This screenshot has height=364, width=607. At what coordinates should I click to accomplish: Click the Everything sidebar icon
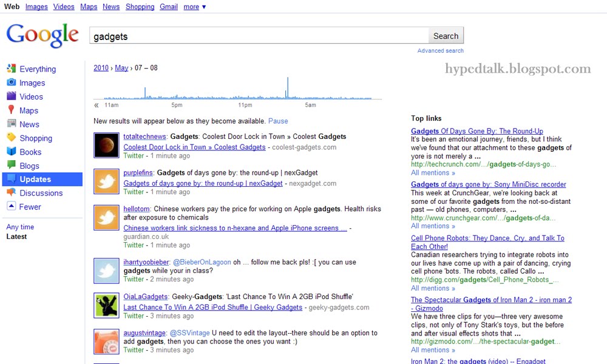(11, 69)
